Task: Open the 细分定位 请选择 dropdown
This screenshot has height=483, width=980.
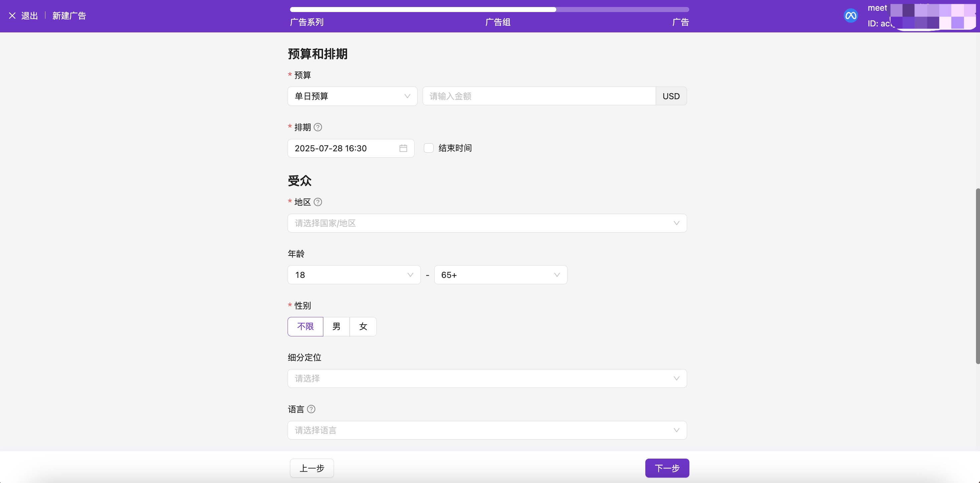Action: pos(487,378)
